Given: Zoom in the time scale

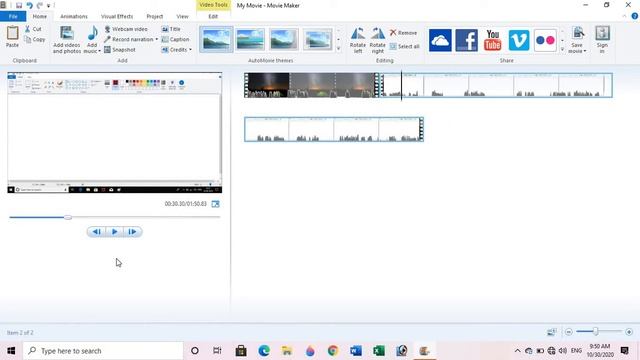Looking at the screenshot, I should point(629,332).
